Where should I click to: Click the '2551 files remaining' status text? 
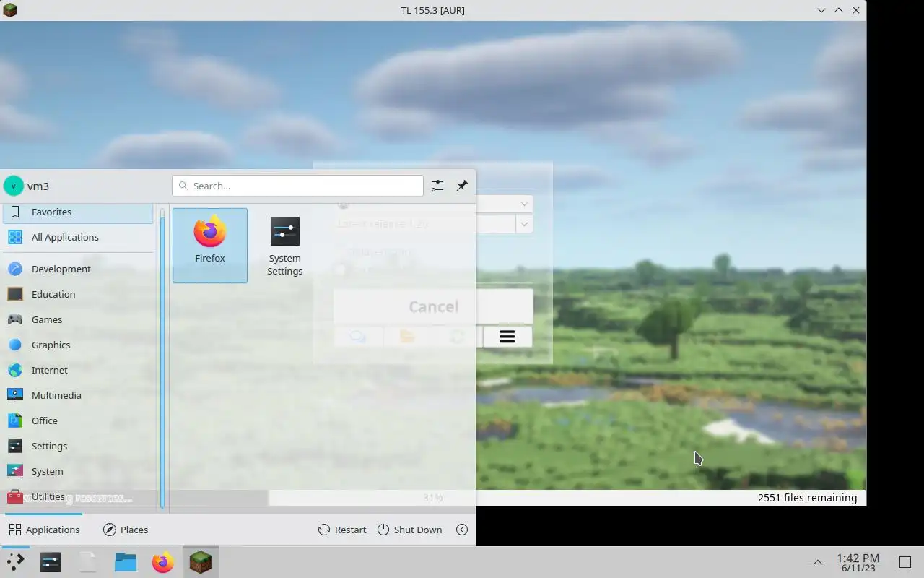point(807,498)
